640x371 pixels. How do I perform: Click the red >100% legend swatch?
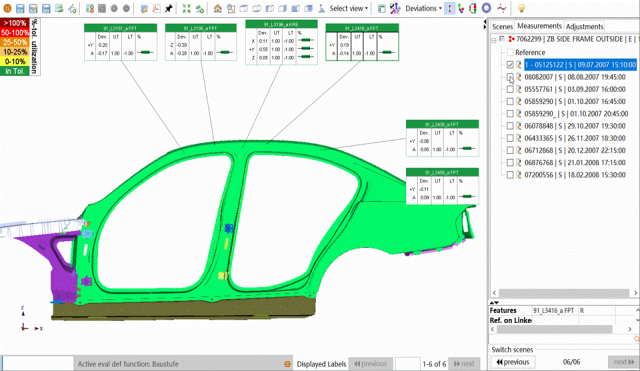pos(15,23)
